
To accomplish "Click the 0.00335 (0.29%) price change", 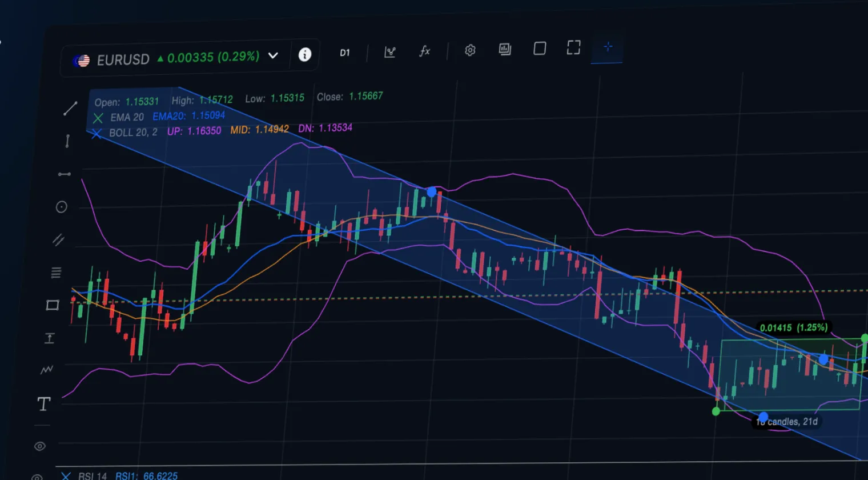I will [x=213, y=57].
